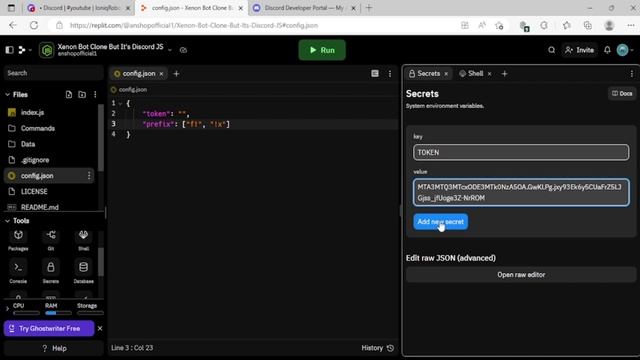Open editor pane options menu
The width and height of the screenshot is (640, 360).
click(x=390, y=74)
